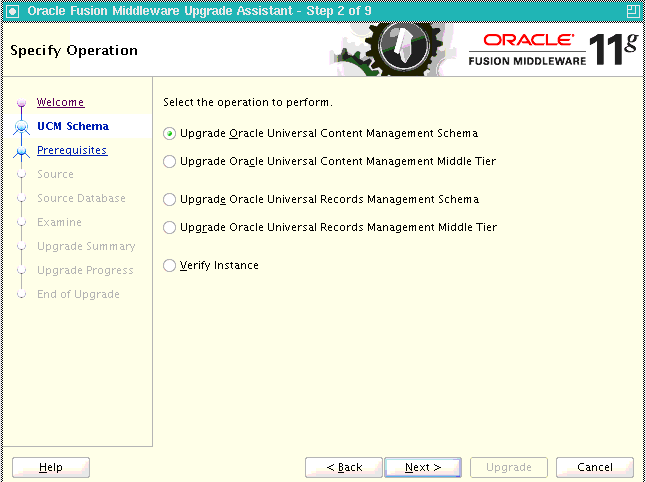Click the Welcome step bullet icon

tap(21, 102)
